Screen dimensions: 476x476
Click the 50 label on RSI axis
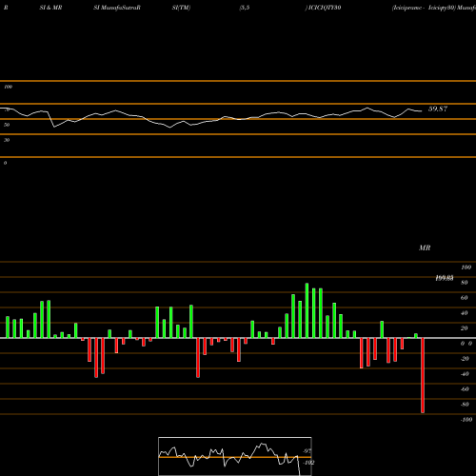[x=7, y=125]
